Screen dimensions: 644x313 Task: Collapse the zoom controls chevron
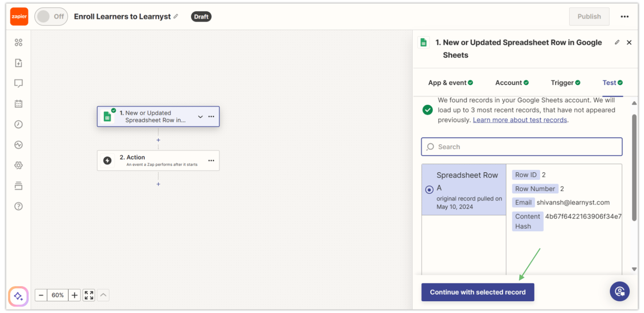(102, 295)
